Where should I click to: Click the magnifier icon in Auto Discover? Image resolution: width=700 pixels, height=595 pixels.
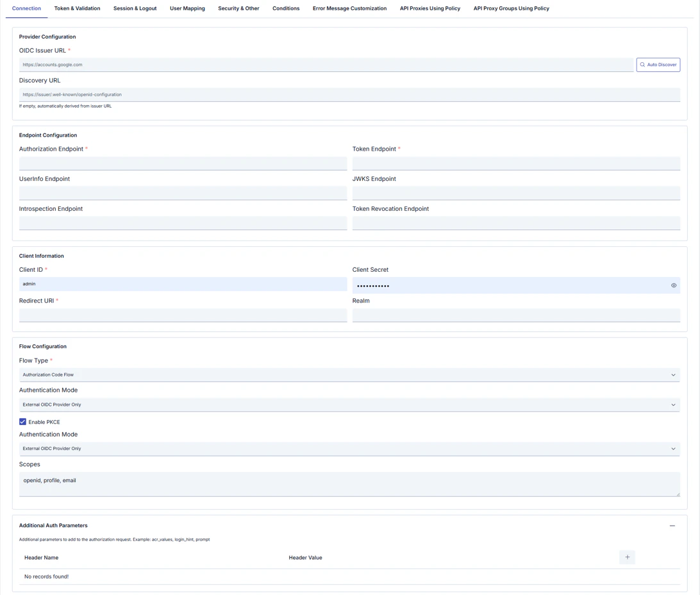642,64
